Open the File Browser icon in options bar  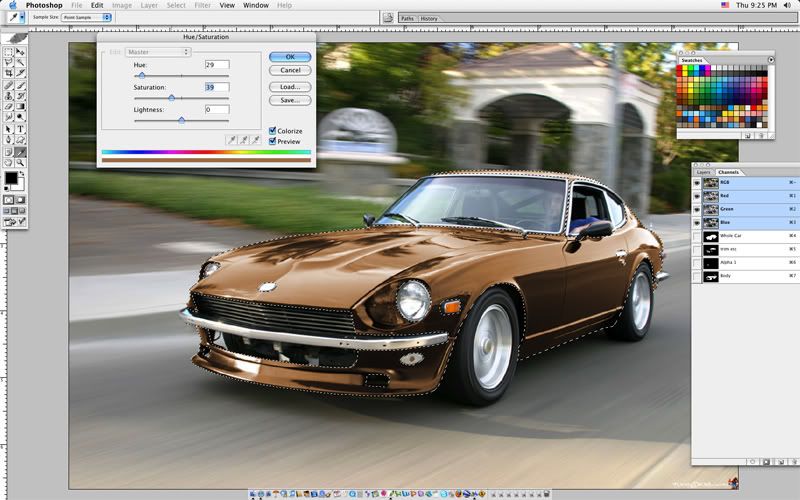[x=387, y=18]
